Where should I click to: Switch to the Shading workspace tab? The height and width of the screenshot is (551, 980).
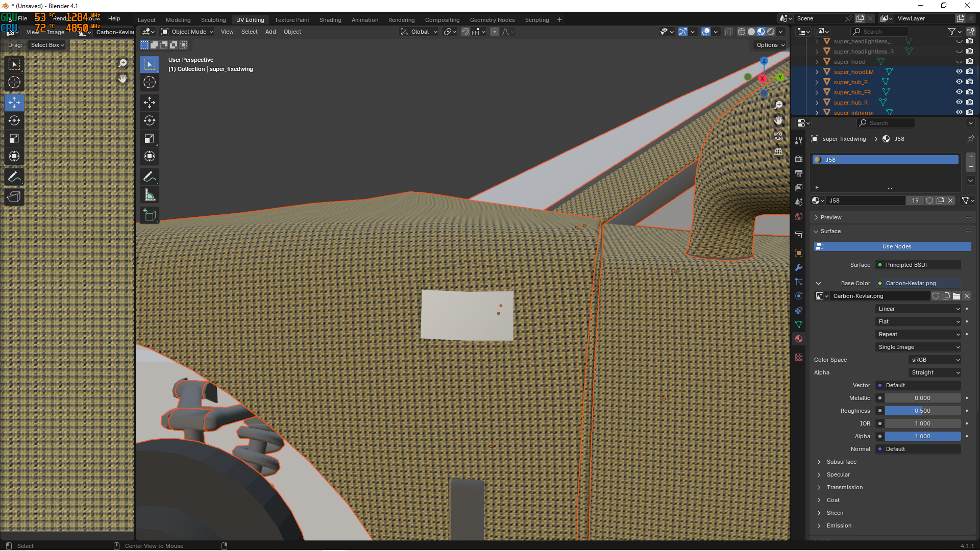(x=330, y=20)
